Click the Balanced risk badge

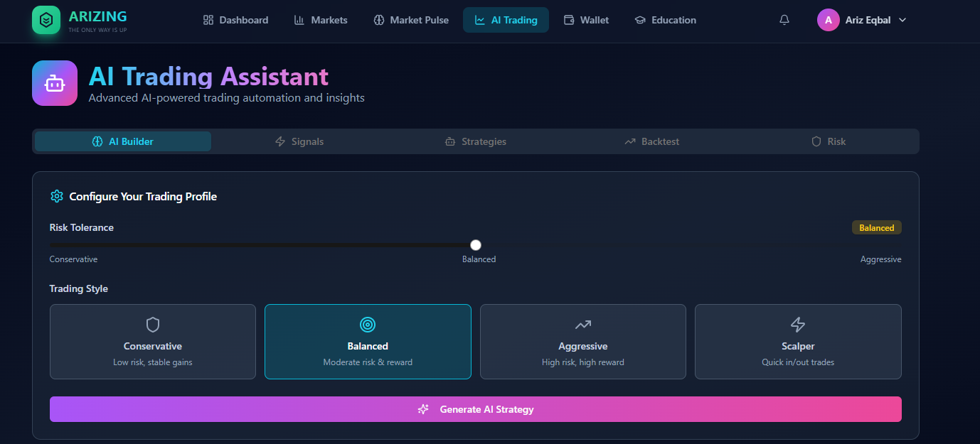pyautogui.click(x=877, y=227)
